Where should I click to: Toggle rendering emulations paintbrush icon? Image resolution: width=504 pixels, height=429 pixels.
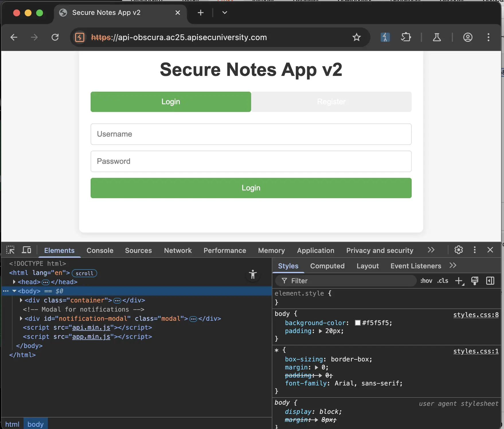(x=475, y=281)
